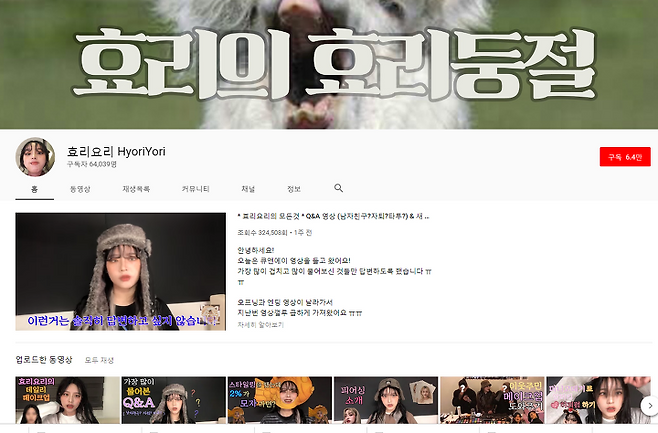
Task: Click the channel banner 효리의 효리둥절
Action: 329,64
